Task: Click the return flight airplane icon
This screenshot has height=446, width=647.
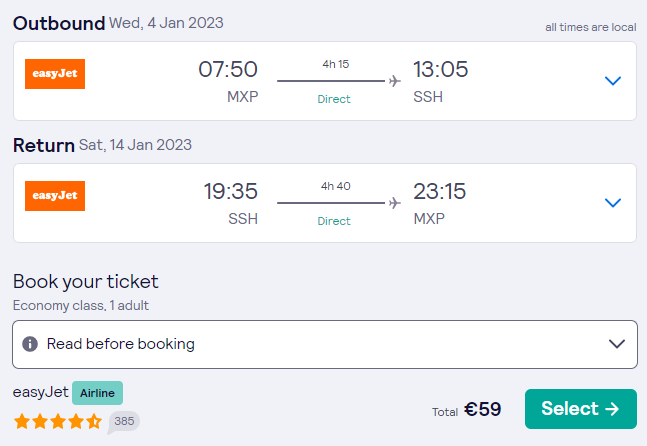Action: 395,203
